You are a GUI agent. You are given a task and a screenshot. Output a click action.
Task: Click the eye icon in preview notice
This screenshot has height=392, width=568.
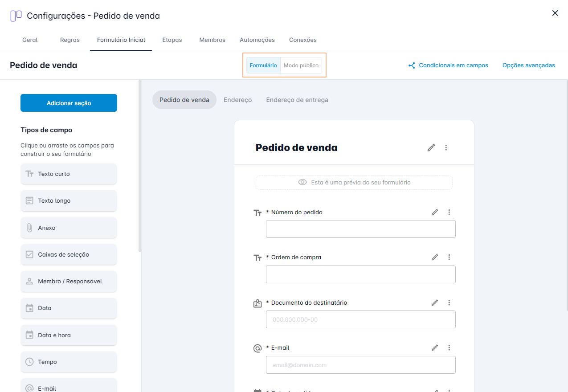pyautogui.click(x=302, y=182)
